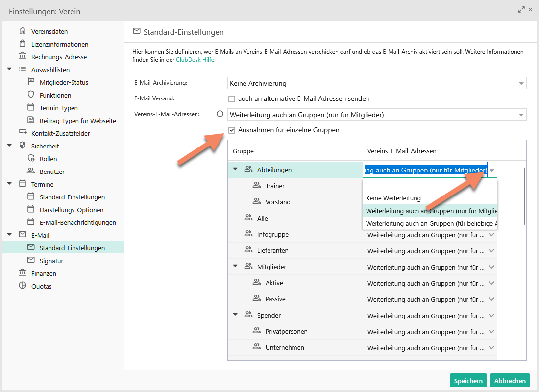Collapse the Sicherheit sidebar section
This screenshot has height=392, width=539.
click(x=10, y=146)
